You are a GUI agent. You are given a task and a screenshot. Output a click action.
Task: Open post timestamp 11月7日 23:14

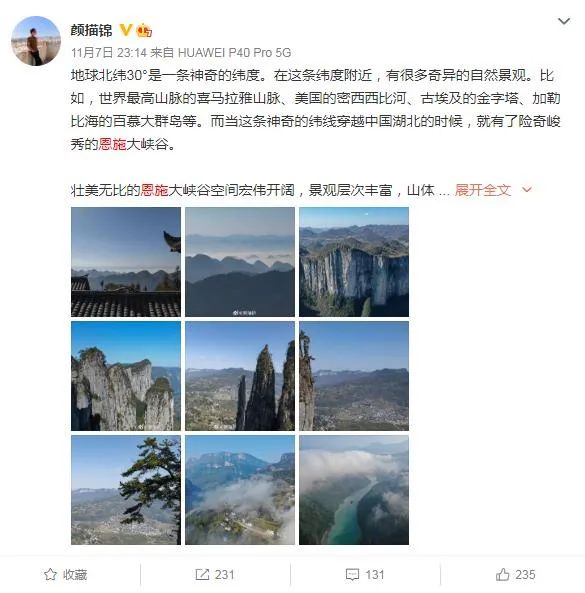109,53
